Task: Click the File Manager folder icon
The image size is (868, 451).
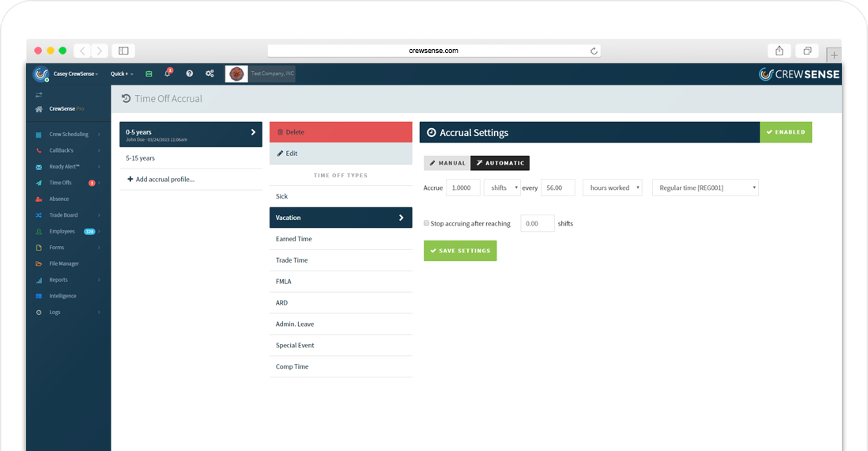Action: tap(39, 263)
